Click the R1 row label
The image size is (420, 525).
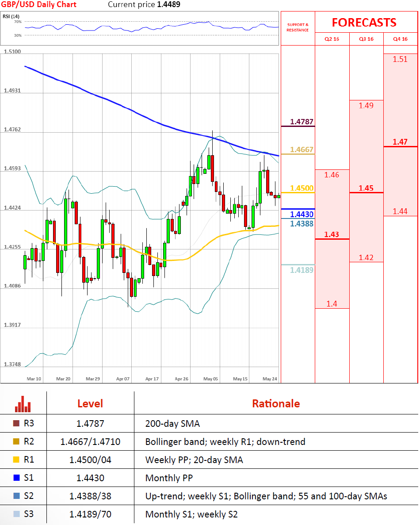[29, 460]
